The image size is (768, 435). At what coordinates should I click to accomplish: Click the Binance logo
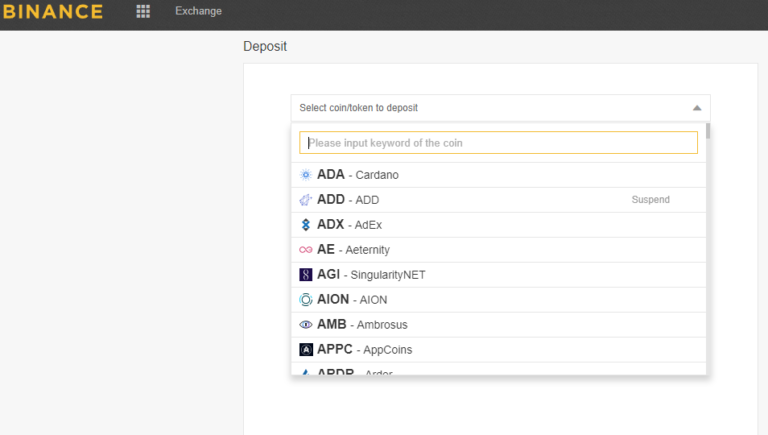click(52, 11)
